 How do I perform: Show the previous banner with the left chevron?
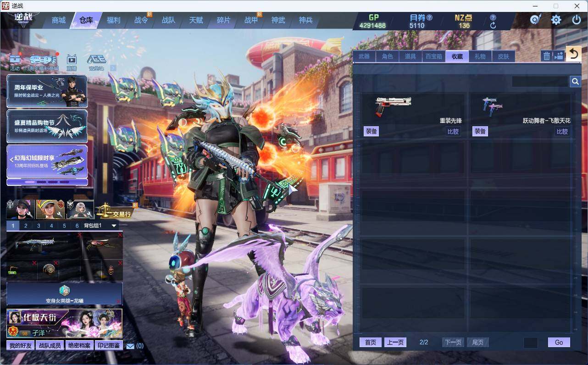tap(11, 159)
